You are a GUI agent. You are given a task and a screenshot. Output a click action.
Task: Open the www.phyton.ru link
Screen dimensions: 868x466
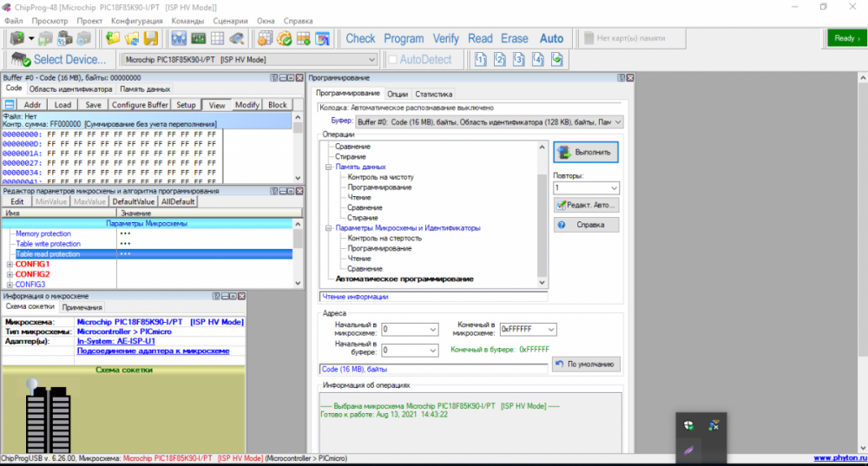[839, 457]
